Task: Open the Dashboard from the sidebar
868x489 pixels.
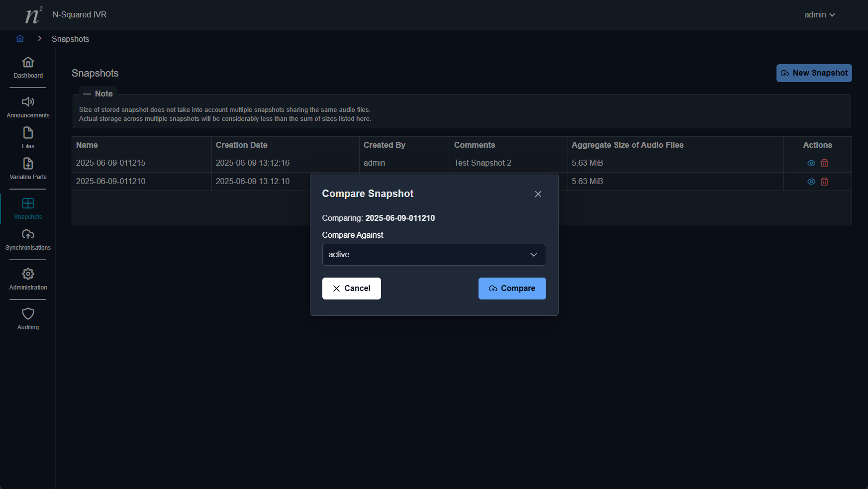Action: coord(28,68)
